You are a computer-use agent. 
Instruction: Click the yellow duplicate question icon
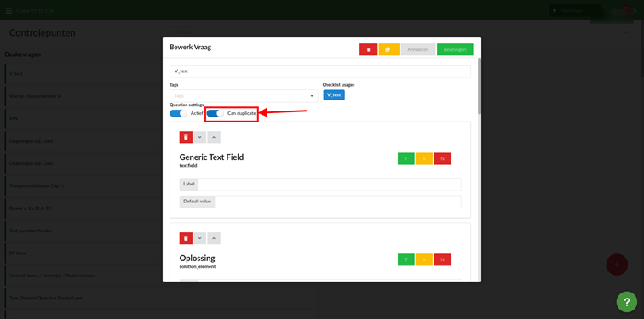click(389, 49)
